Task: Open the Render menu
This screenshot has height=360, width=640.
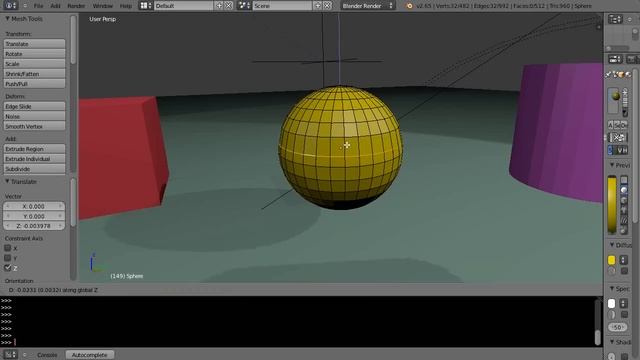Action: click(76, 6)
